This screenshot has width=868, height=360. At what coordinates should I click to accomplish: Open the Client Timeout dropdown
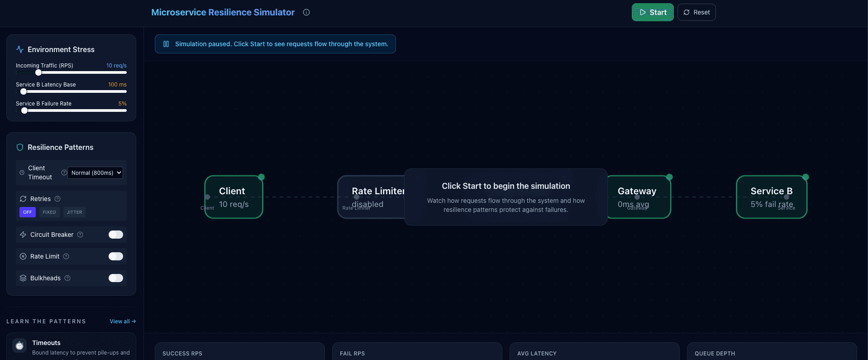pyautogui.click(x=95, y=173)
